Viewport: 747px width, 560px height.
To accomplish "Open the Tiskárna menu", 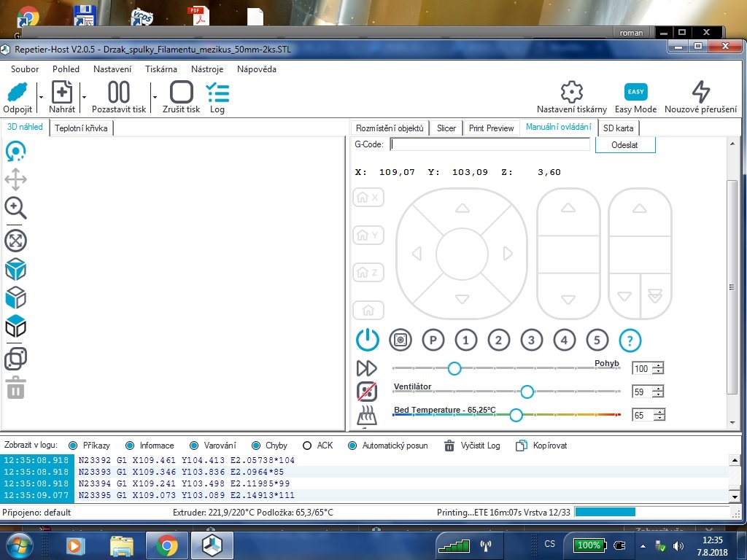I will click(x=160, y=69).
